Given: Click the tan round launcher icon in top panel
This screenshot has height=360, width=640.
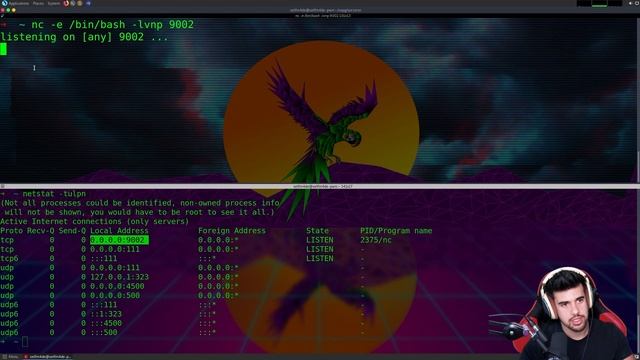Looking at the screenshot, I should point(80,3).
